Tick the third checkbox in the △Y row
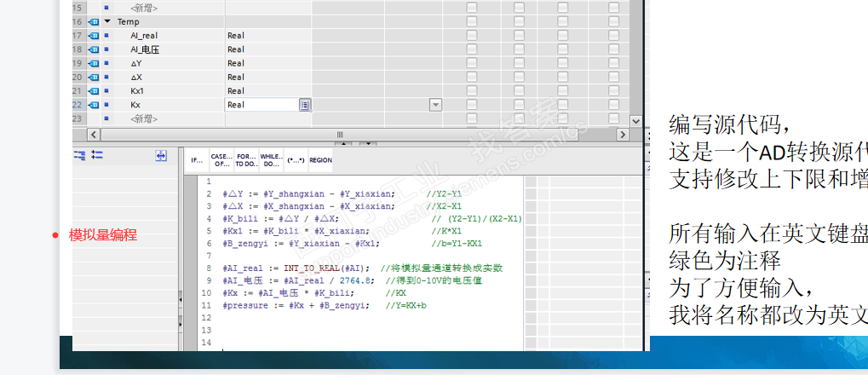The height and width of the screenshot is (375, 868). click(x=562, y=63)
